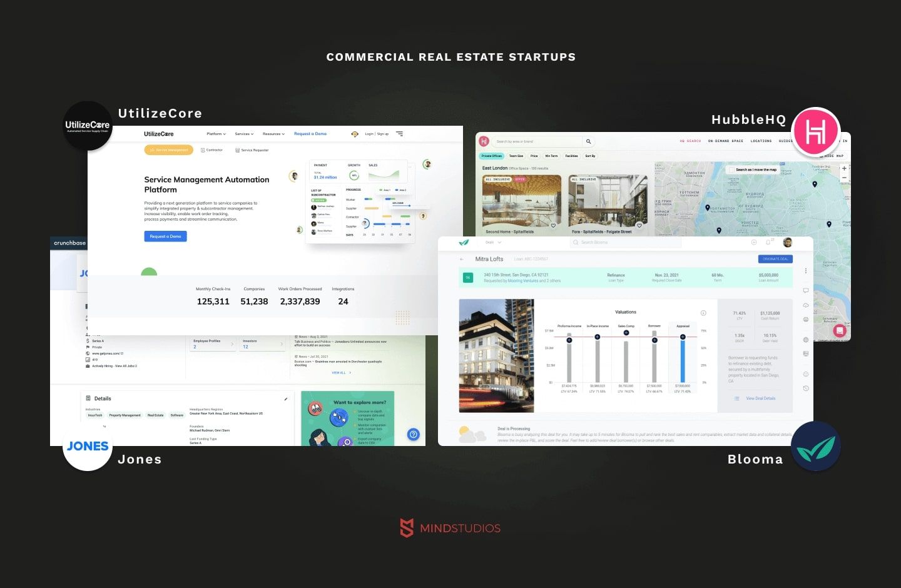This screenshot has height=588, width=901.
Task: Expand the Platform menu on UtilizeCore
Action: point(216,134)
